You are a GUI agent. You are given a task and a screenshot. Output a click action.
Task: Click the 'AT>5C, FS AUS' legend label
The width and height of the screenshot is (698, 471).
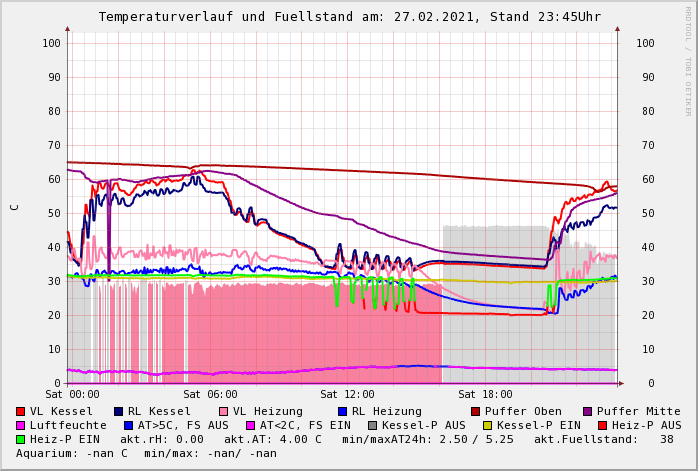pos(183,425)
